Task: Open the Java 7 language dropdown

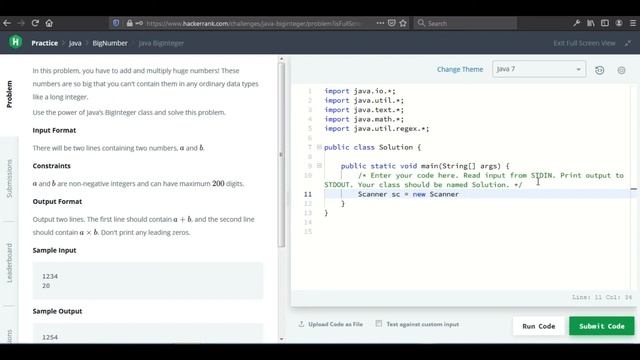Action: click(x=539, y=69)
